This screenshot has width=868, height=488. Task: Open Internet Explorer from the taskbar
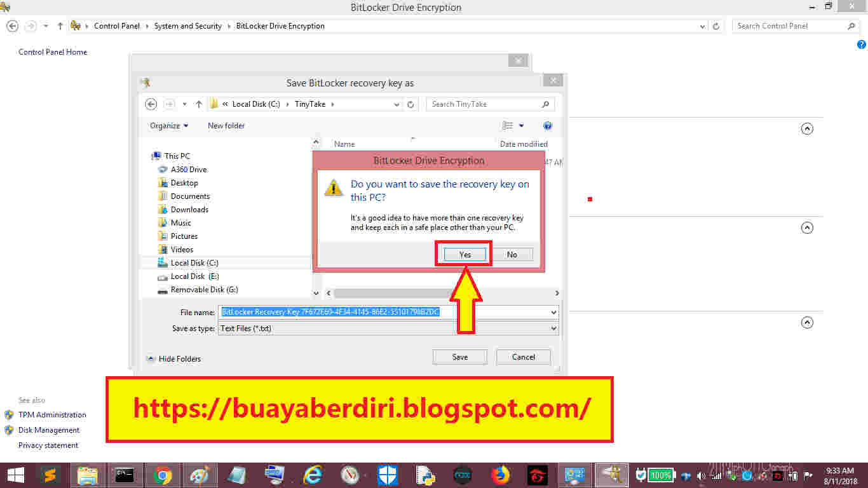click(x=312, y=475)
